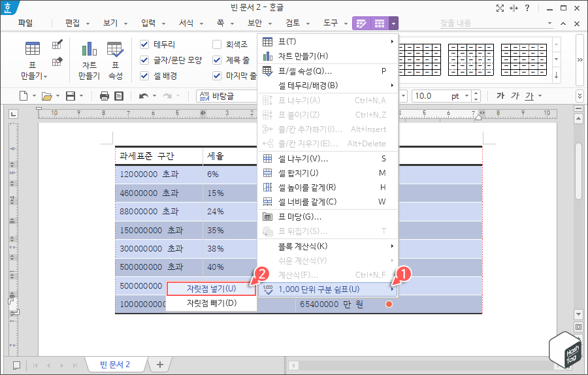Click the undo arrow icon
Image resolution: width=588 pixels, height=375 pixels.
pos(143,96)
